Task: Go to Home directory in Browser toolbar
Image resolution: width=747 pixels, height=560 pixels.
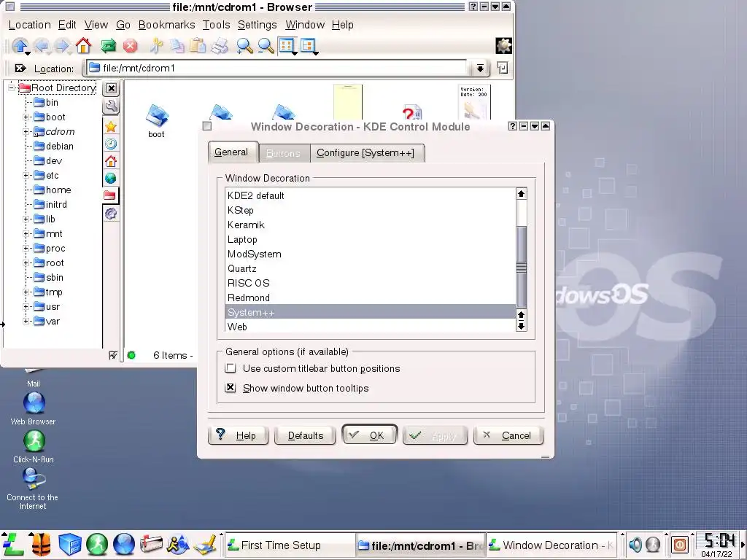Action: tap(83, 46)
